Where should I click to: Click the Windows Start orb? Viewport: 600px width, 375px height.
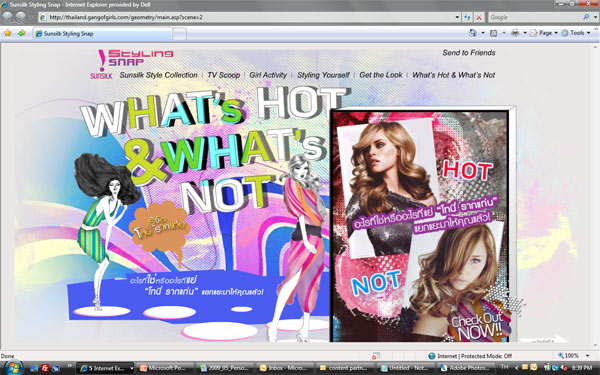[13, 368]
